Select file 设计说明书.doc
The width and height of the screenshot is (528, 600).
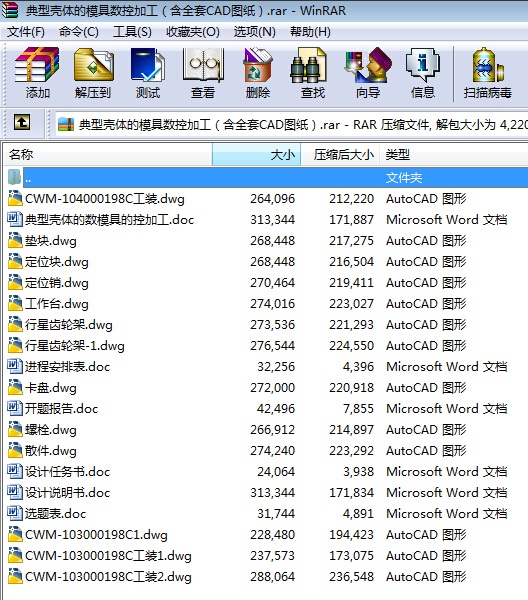click(x=67, y=492)
